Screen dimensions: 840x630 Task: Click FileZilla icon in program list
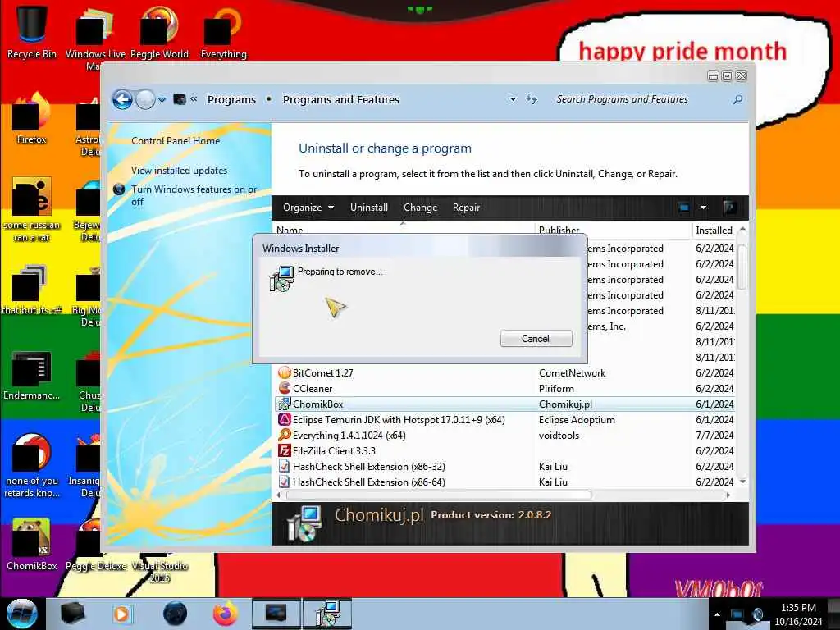click(x=285, y=450)
